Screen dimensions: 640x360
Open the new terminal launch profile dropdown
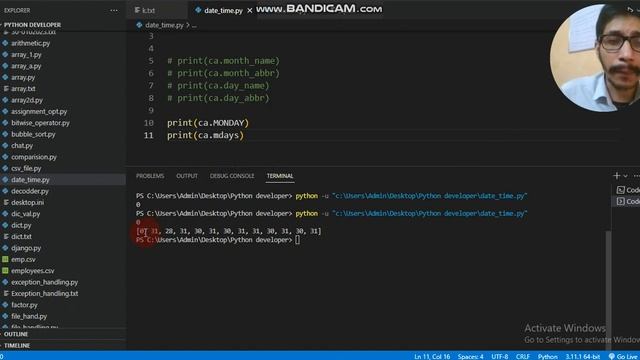pyautogui.click(x=626, y=176)
